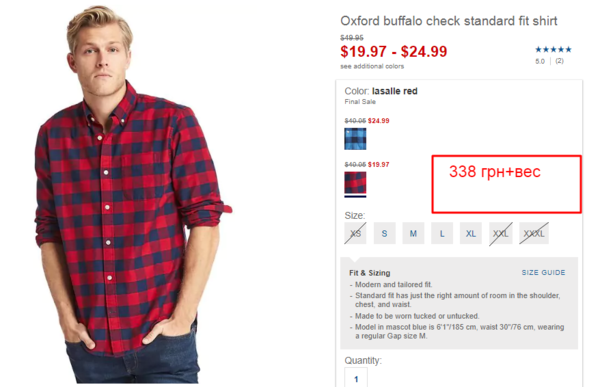Click the model product photo
Viewport: 600px width, 387px height.
coord(132,194)
